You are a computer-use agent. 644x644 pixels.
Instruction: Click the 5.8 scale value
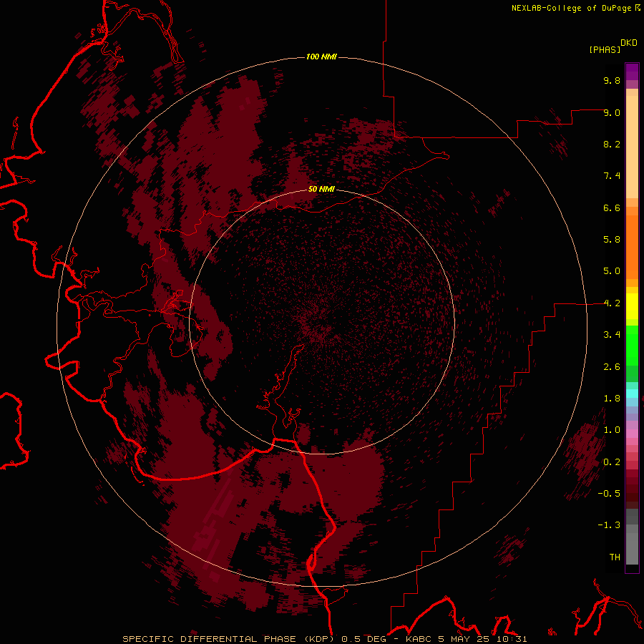pyautogui.click(x=612, y=240)
